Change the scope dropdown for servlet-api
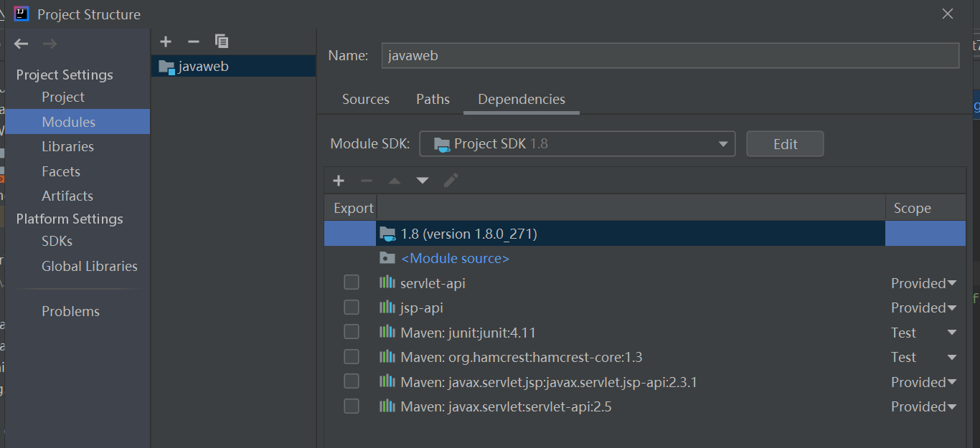 tap(923, 282)
